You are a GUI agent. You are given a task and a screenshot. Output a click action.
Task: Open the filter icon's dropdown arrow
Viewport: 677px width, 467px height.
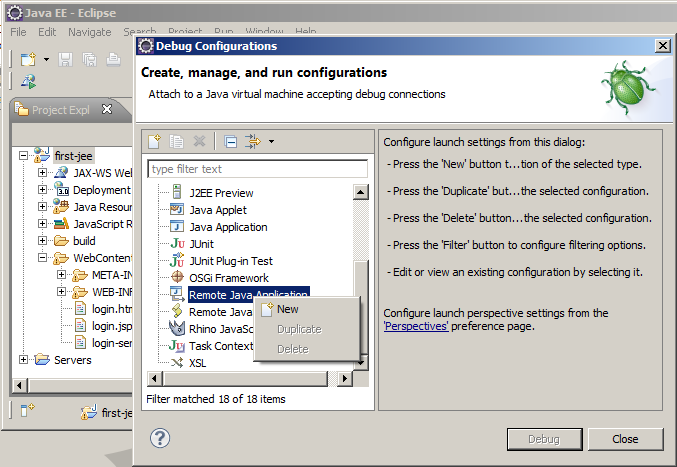pos(271,141)
